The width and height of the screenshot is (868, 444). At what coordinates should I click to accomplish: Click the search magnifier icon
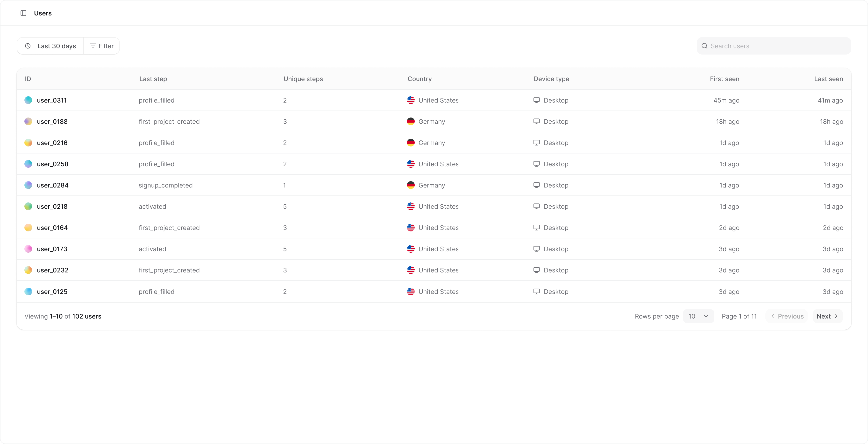[704, 46]
